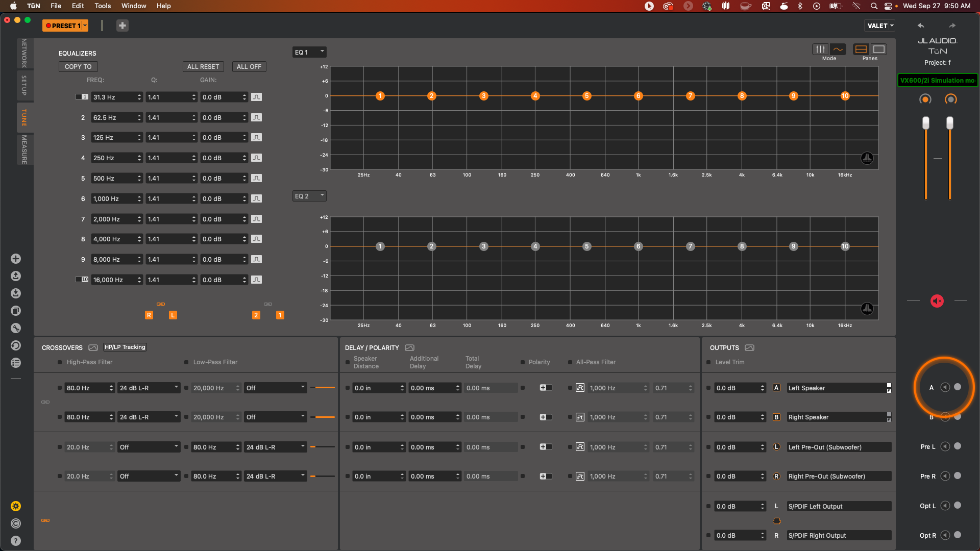Open fourth row low-pass 24 dB L-R dropdown
Viewport: 980px width, 551px height.
pyautogui.click(x=276, y=476)
